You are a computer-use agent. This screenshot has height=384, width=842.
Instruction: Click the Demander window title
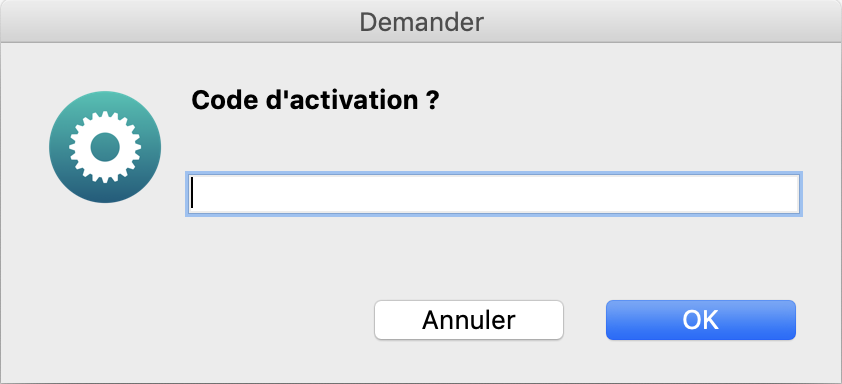pyautogui.click(x=422, y=23)
